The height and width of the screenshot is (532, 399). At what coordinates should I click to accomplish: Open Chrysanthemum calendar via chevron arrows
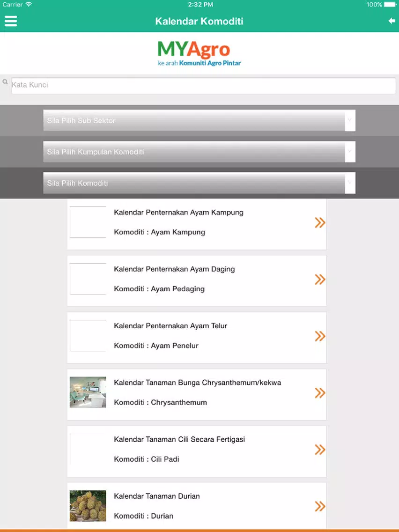(320, 392)
